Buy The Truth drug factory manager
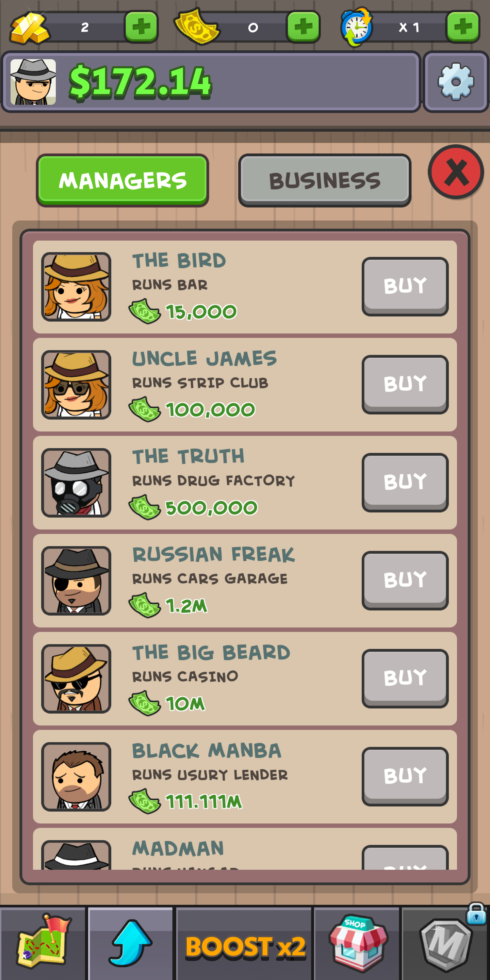This screenshot has width=490, height=980. click(405, 483)
